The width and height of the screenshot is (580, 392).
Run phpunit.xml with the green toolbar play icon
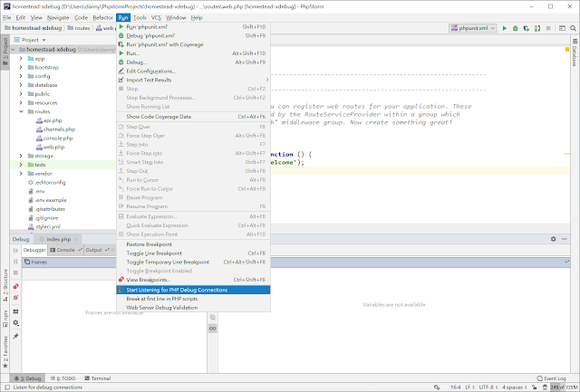(x=504, y=28)
